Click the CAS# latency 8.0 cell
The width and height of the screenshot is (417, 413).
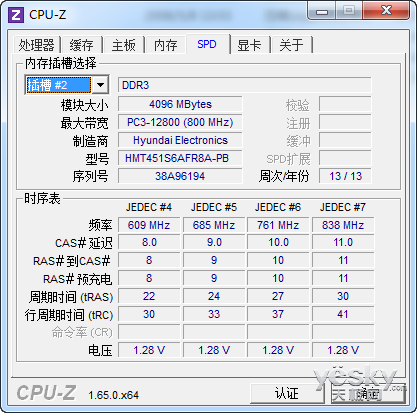tap(149, 242)
